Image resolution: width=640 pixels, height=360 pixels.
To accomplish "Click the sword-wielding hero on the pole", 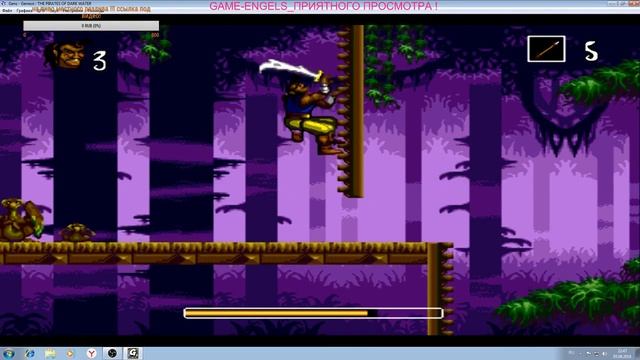I will point(304,107).
